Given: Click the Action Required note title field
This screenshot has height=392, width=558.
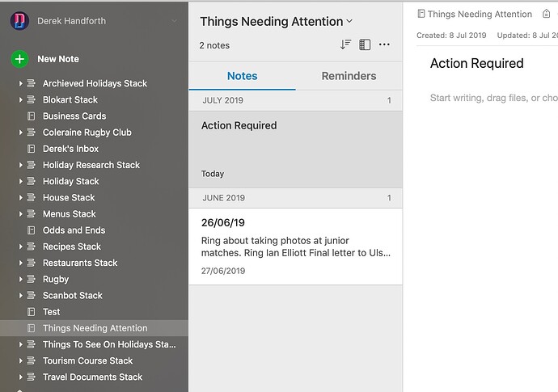Looking at the screenshot, I should pyautogui.click(x=477, y=63).
